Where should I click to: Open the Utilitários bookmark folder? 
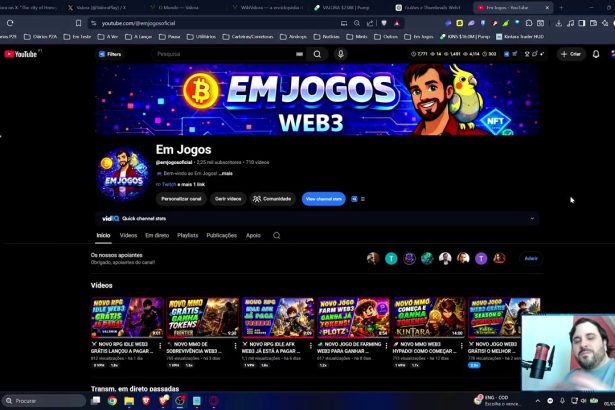pos(201,37)
